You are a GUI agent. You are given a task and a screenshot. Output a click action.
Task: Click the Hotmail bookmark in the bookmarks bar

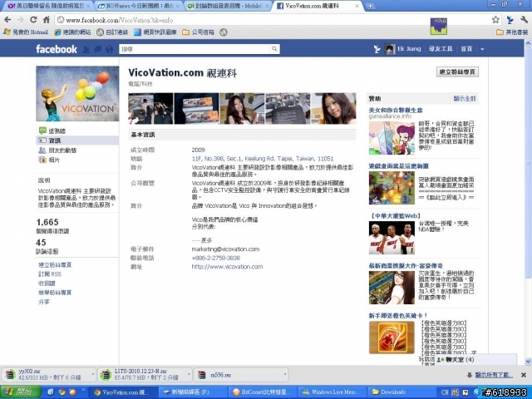(x=26, y=32)
